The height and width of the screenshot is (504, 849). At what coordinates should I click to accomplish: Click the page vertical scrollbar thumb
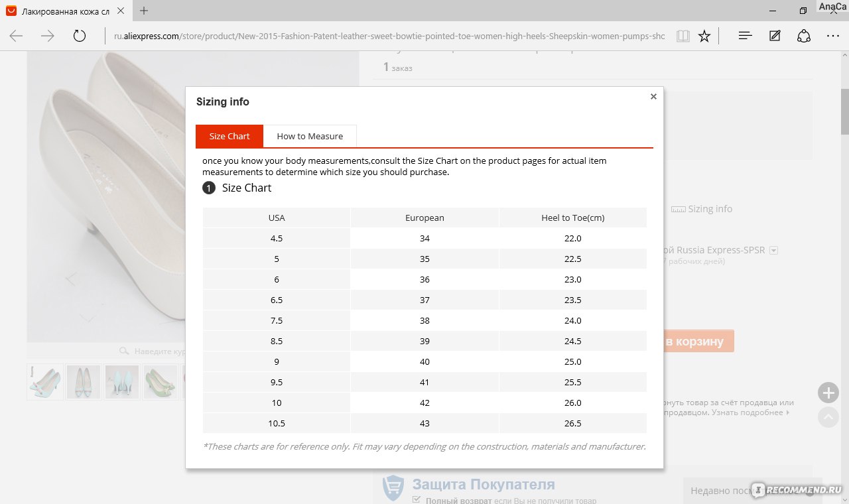[844, 111]
